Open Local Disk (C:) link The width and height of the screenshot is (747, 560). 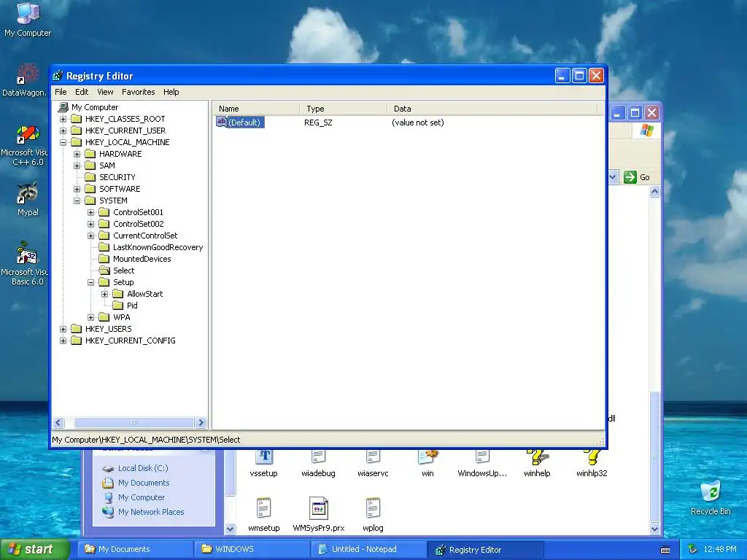pos(143,468)
